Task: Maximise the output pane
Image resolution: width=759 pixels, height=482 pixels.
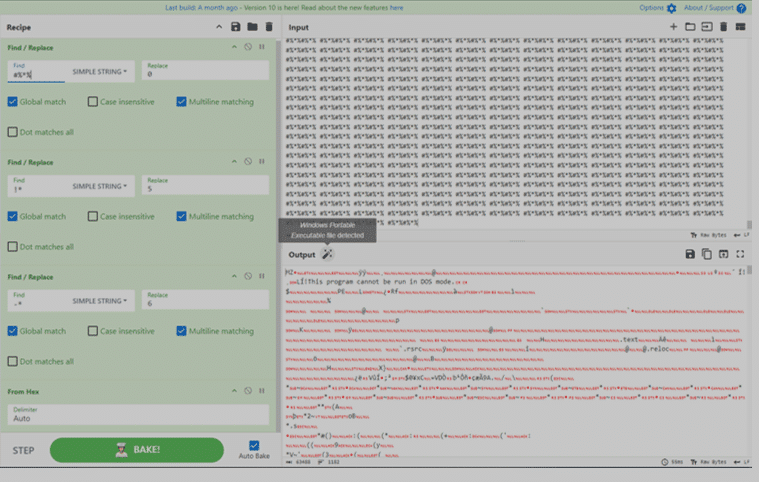Action: 740,254
